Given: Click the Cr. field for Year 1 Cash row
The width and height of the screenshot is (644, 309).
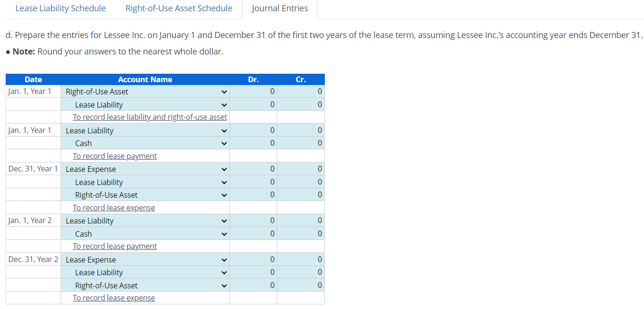Looking at the screenshot, I should pos(301,143).
